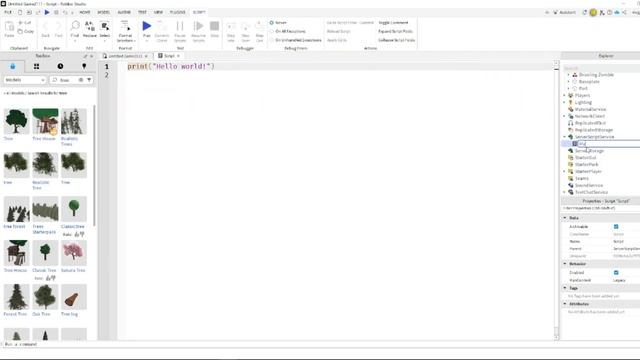
Task: Select the Players item in Explorer
Action: pyautogui.click(x=582, y=96)
